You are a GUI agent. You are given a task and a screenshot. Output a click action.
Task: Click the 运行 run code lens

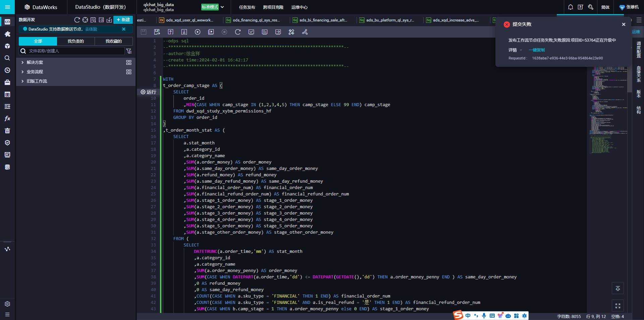[149, 92]
